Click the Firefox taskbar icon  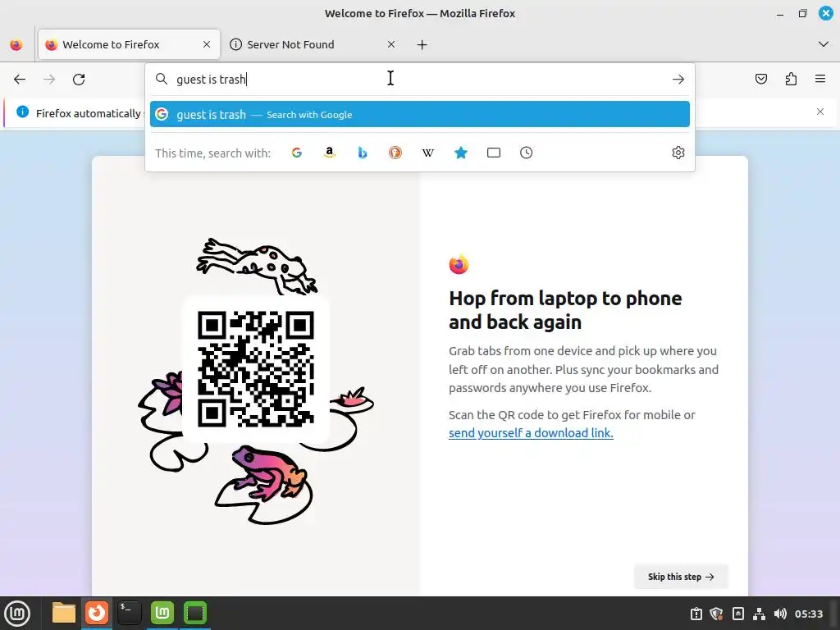pos(97,613)
